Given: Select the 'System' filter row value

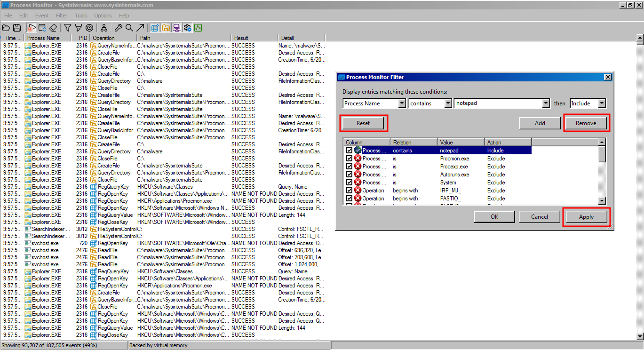Looking at the screenshot, I should coord(448,183).
